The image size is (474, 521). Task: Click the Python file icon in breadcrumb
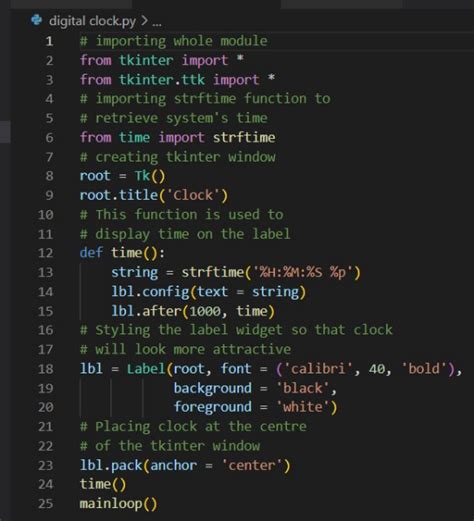36,20
